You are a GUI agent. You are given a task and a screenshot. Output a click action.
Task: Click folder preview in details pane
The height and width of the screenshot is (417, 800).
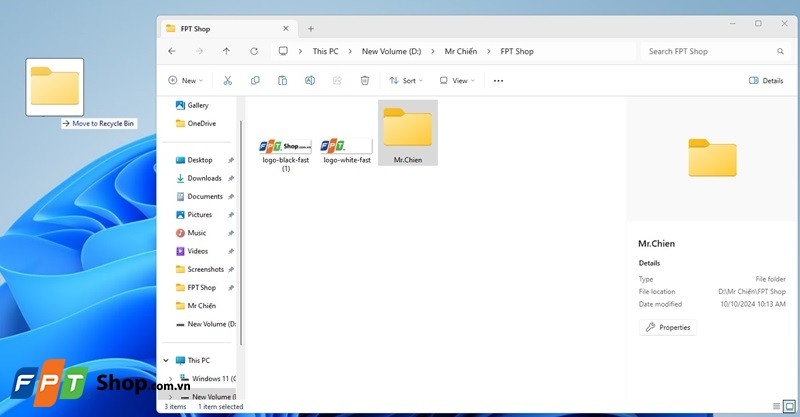712,158
